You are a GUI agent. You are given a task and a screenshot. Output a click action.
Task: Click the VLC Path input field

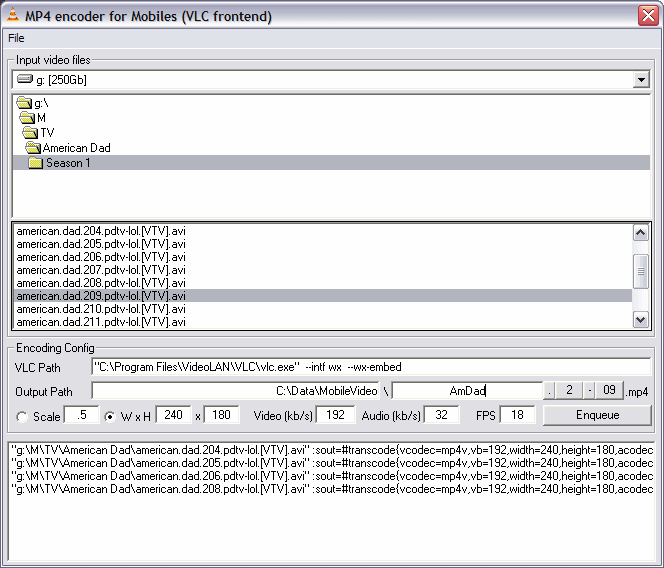pos(371,367)
